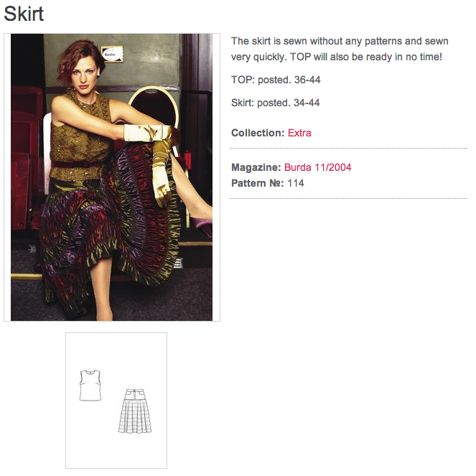The width and height of the screenshot is (476, 476).
Task: Open the Burda 11/2004 magazine link
Action: 318,167
